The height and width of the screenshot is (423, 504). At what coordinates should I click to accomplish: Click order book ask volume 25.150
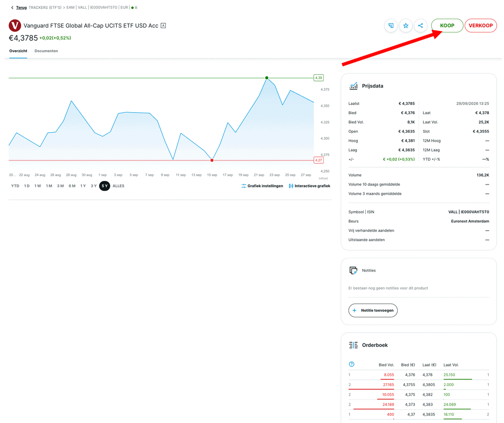[449, 375]
